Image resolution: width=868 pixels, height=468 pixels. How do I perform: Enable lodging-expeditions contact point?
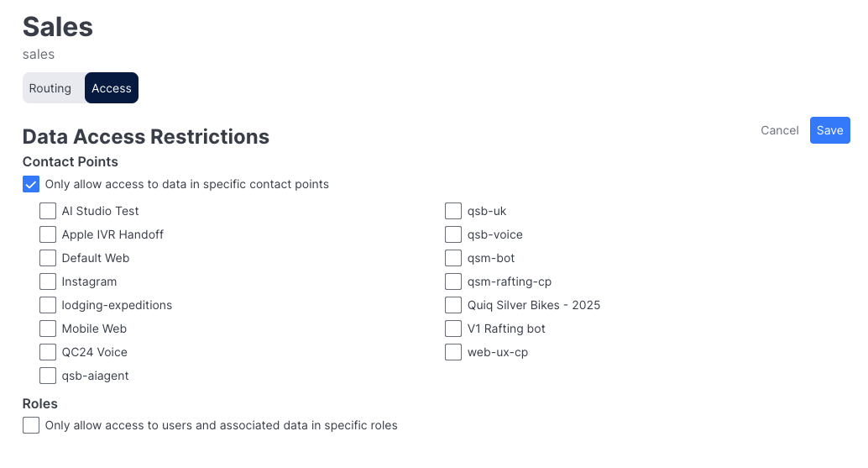point(48,305)
